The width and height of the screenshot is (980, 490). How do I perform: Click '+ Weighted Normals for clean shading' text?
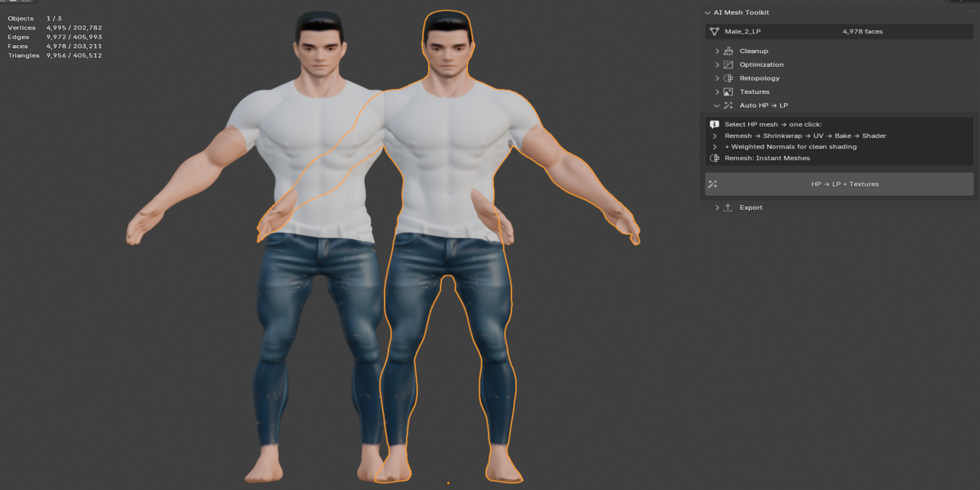tap(791, 147)
